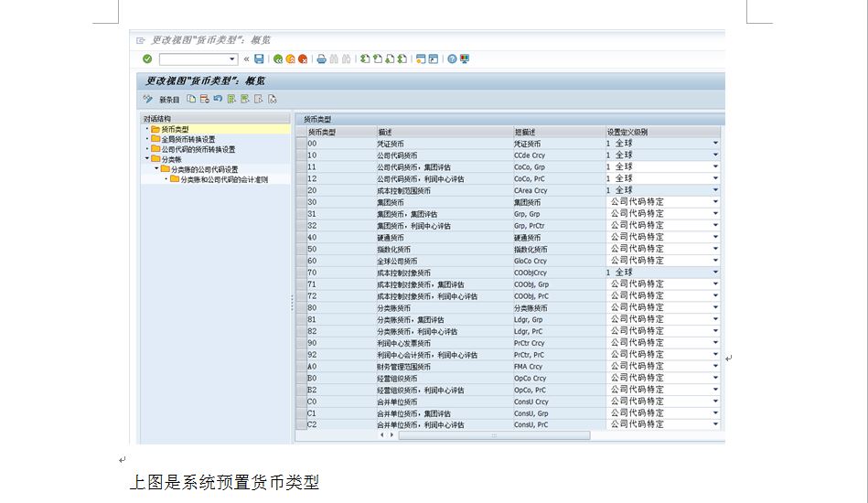The image size is (868, 503).
Task: Open level dropdown for currency type 80
Action: (x=715, y=307)
